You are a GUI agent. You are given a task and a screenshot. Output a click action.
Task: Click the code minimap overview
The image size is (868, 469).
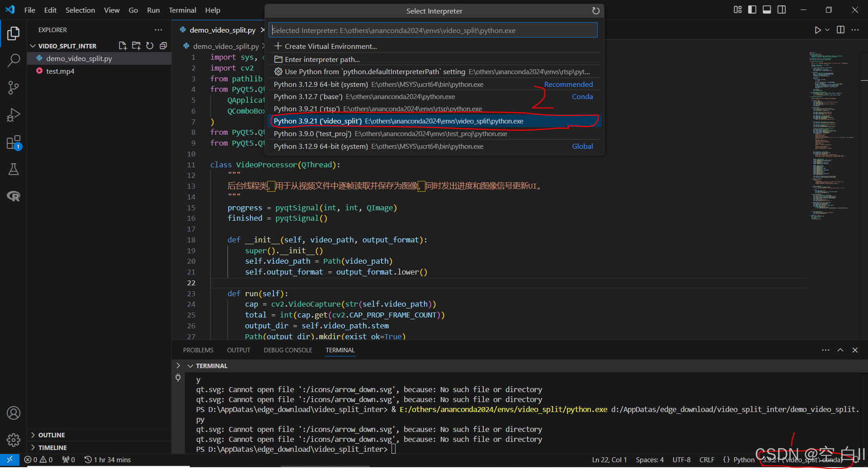832,136
